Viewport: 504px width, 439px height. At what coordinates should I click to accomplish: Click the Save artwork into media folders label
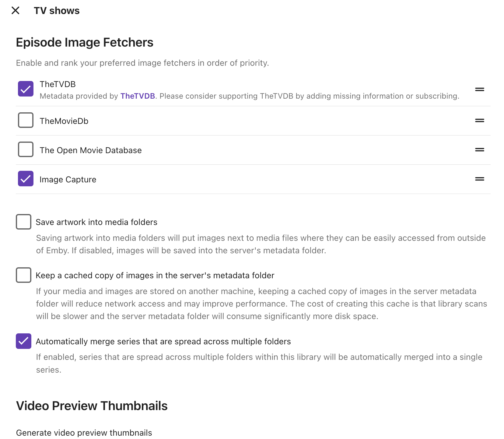(96, 222)
